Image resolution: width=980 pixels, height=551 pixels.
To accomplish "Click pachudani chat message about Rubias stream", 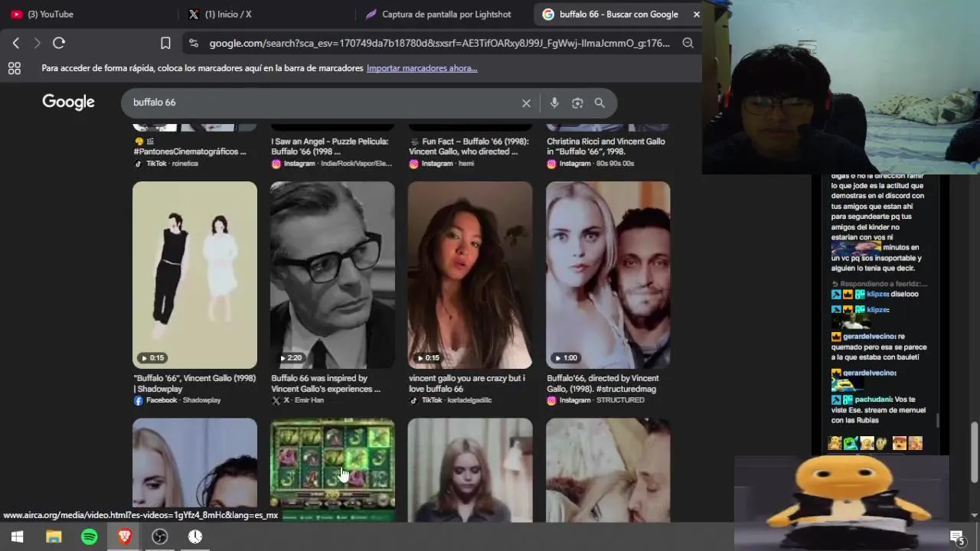I will [880, 409].
